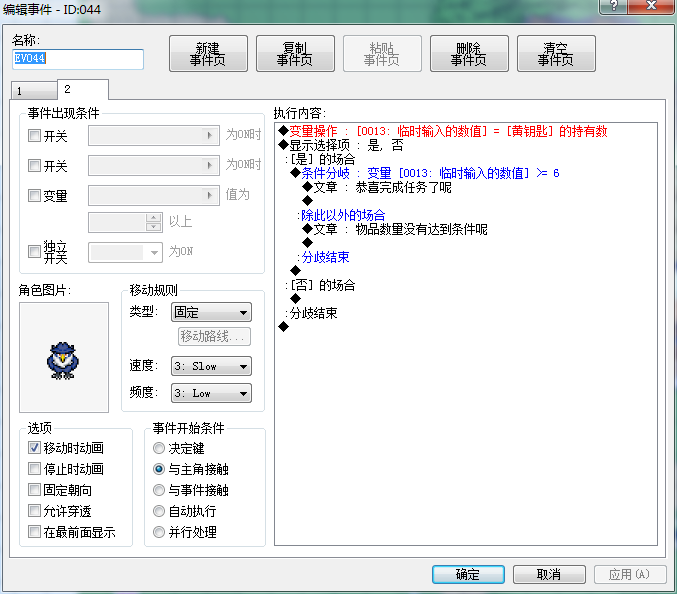This screenshot has width=677, height=594.
Task: Select event page tab 2
Action: (82, 89)
